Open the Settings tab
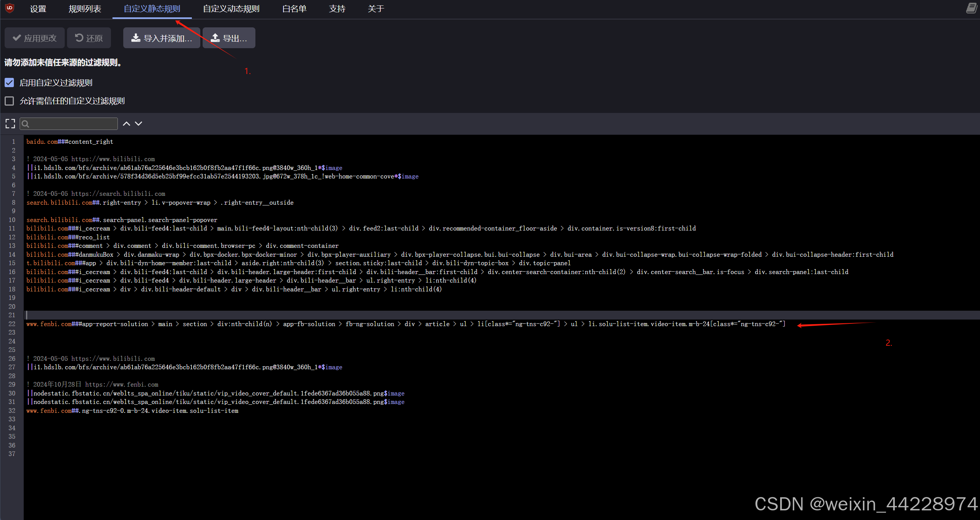Image resolution: width=980 pixels, height=520 pixels. [38, 9]
